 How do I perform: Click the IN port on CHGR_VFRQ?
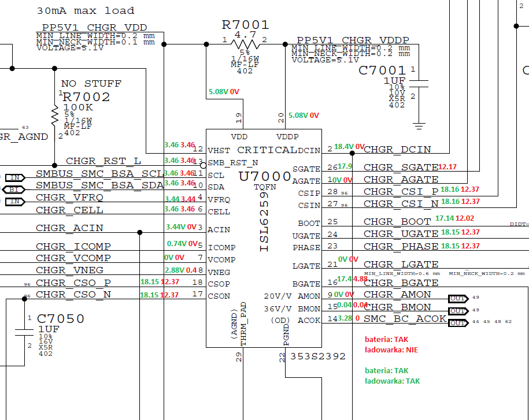pos(15,202)
